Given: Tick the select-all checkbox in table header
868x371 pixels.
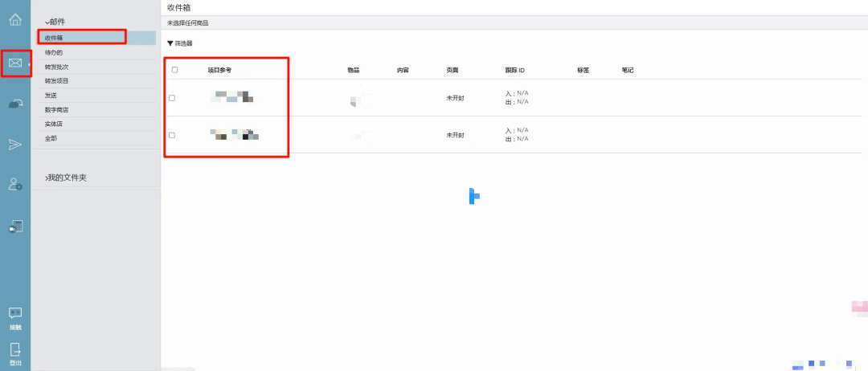Looking at the screenshot, I should [x=174, y=70].
